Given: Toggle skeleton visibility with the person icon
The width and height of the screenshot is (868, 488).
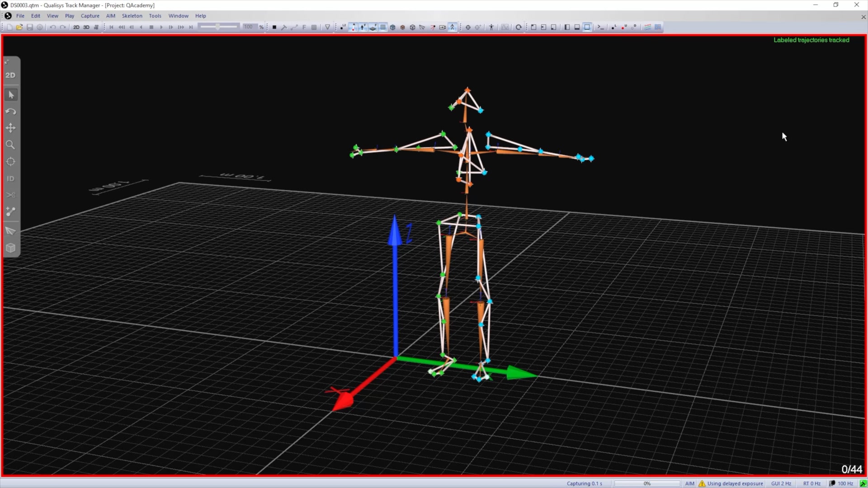Looking at the screenshot, I should (453, 27).
